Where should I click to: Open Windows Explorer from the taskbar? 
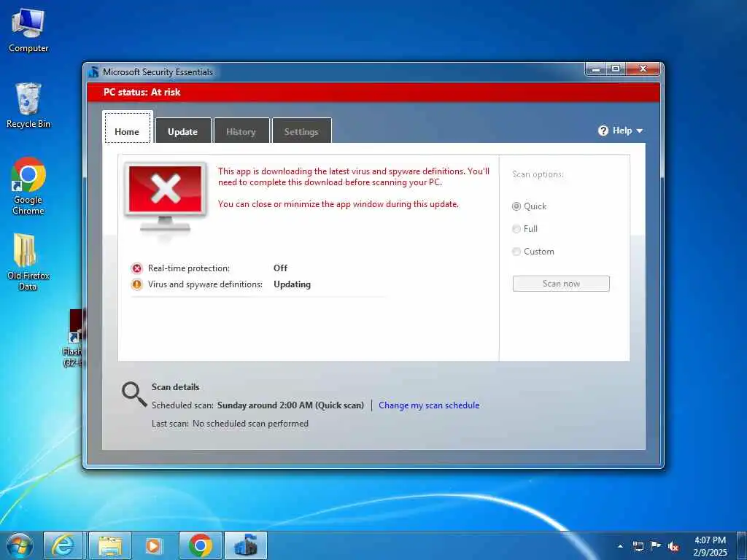pyautogui.click(x=110, y=545)
